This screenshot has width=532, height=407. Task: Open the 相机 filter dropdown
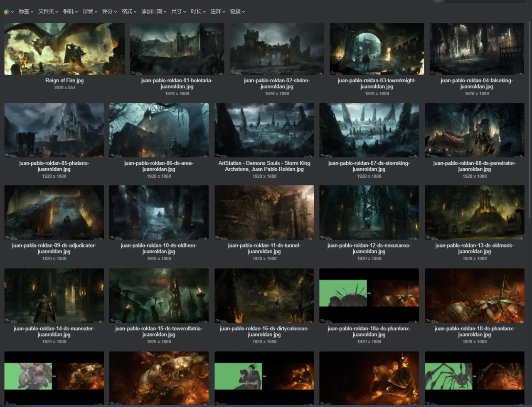coord(70,12)
